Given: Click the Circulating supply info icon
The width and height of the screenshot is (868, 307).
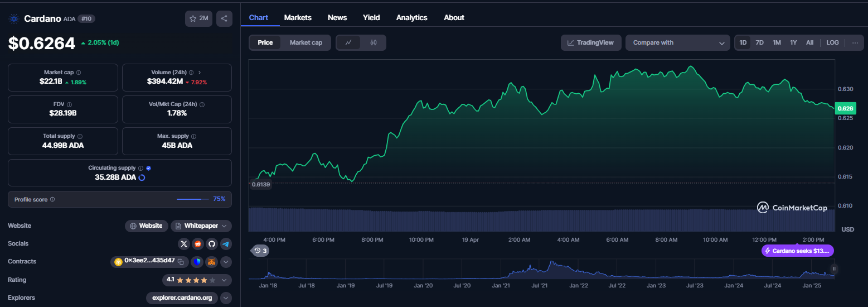Looking at the screenshot, I should tap(140, 168).
